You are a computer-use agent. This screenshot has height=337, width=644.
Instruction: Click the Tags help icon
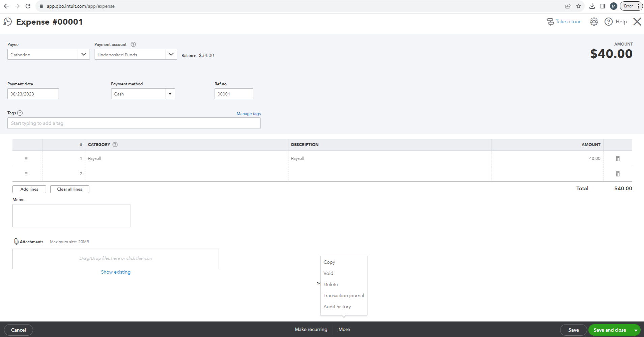[20, 113]
